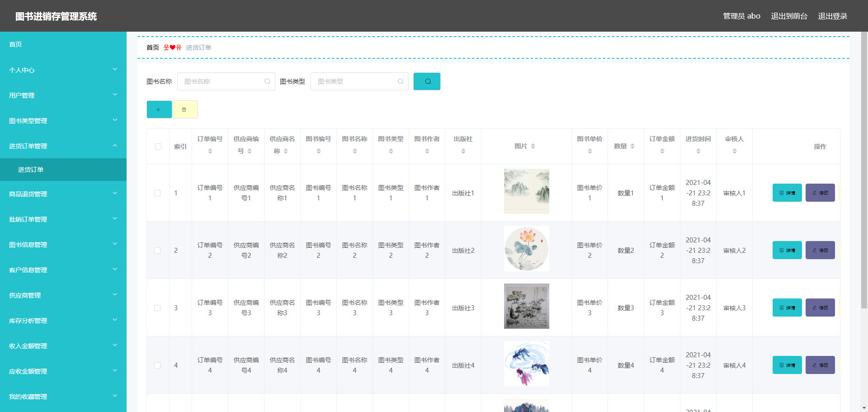Open the 首页 sidebar item
Viewport: 868px width, 412px height.
63,44
